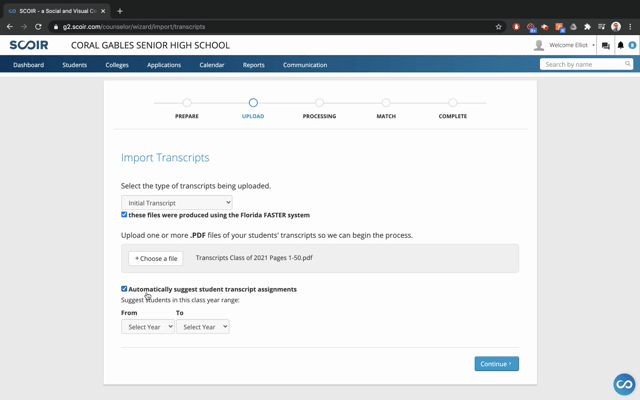Click the Processing step circle

320,102
